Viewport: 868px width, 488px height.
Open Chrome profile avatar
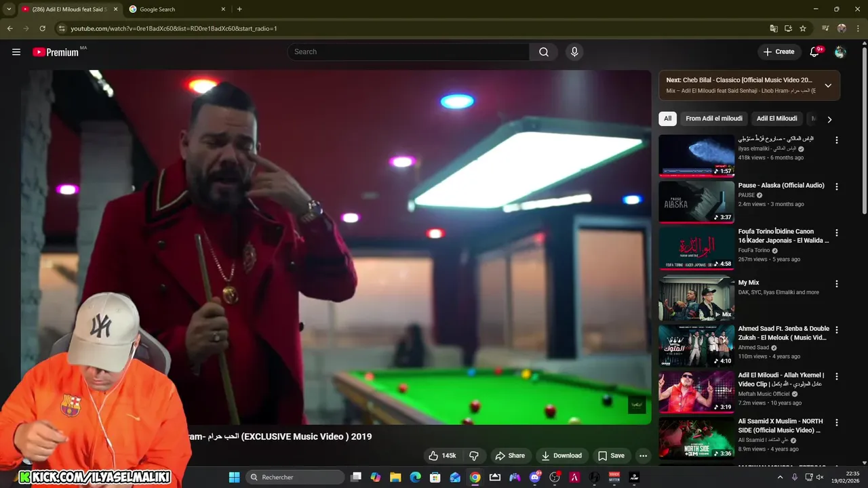click(842, 28)
